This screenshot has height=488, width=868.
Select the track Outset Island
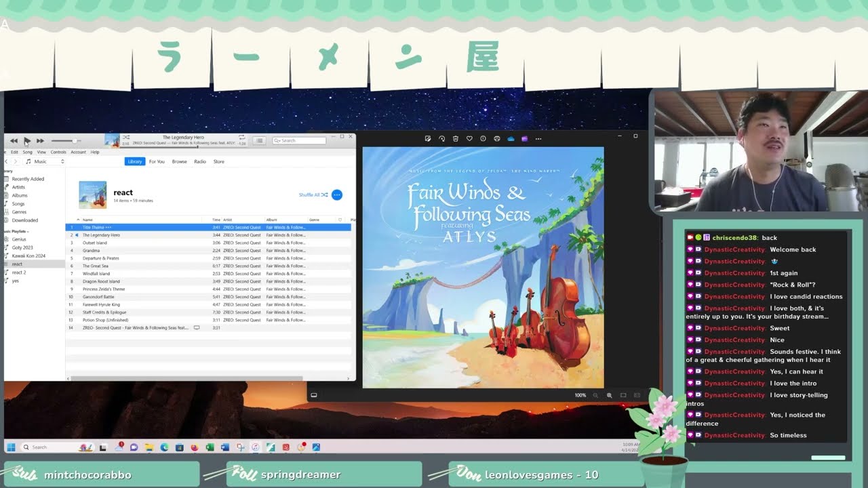tap(208, 243)
